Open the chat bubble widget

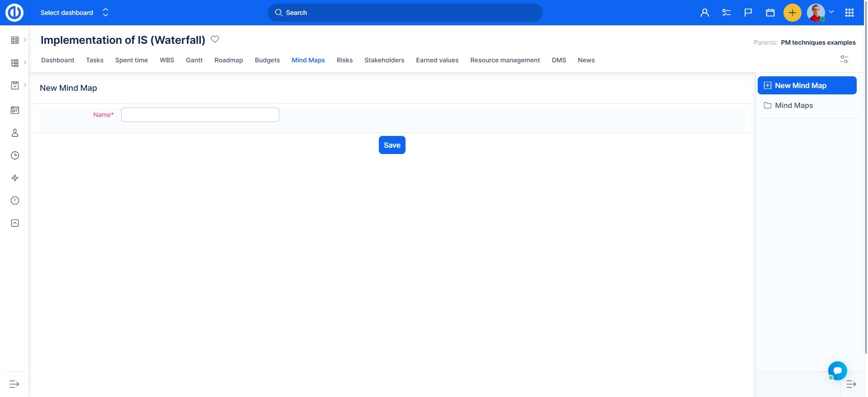(x=837, y=371)
